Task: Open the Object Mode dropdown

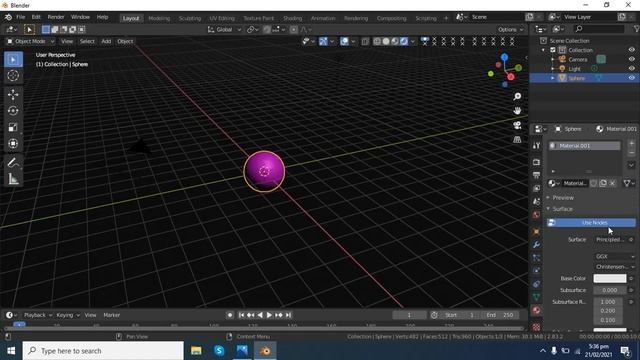Action: point(30,41)
